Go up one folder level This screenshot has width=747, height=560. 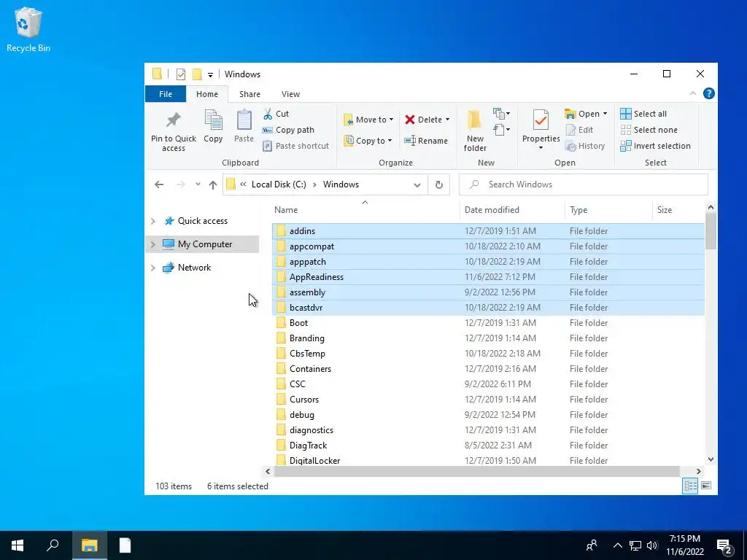213,184
